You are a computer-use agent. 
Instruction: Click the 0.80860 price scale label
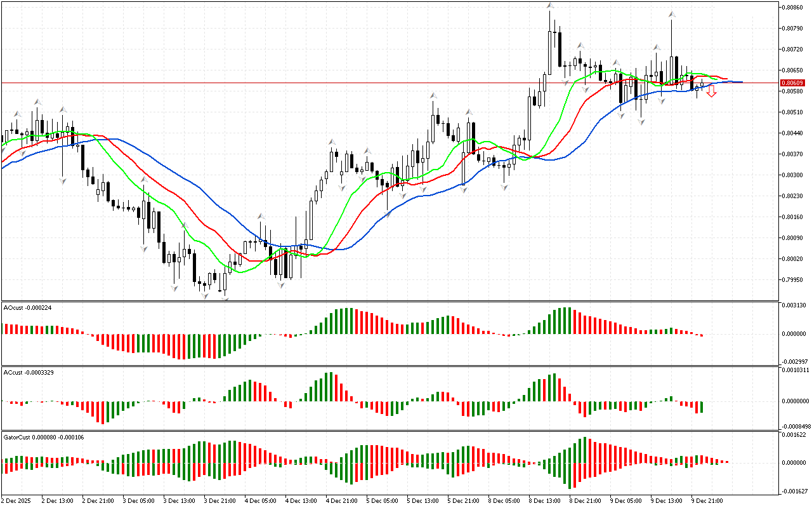click(x=793, y=8)
